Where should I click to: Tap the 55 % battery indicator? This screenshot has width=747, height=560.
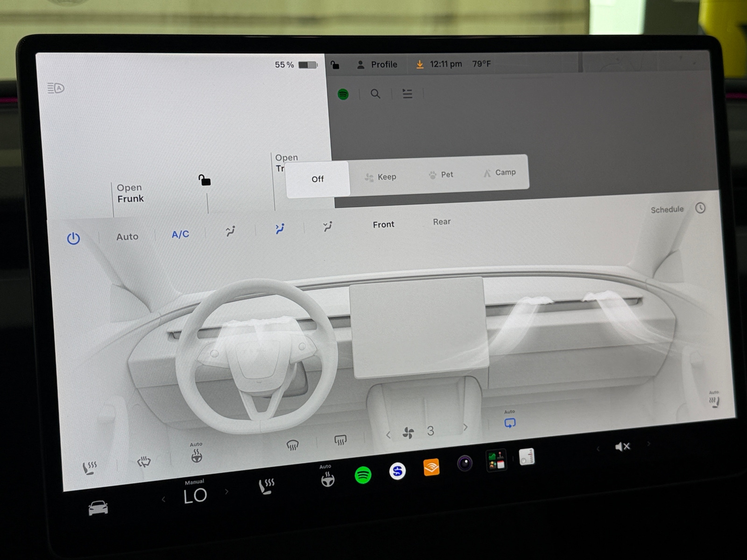[296, 65]
